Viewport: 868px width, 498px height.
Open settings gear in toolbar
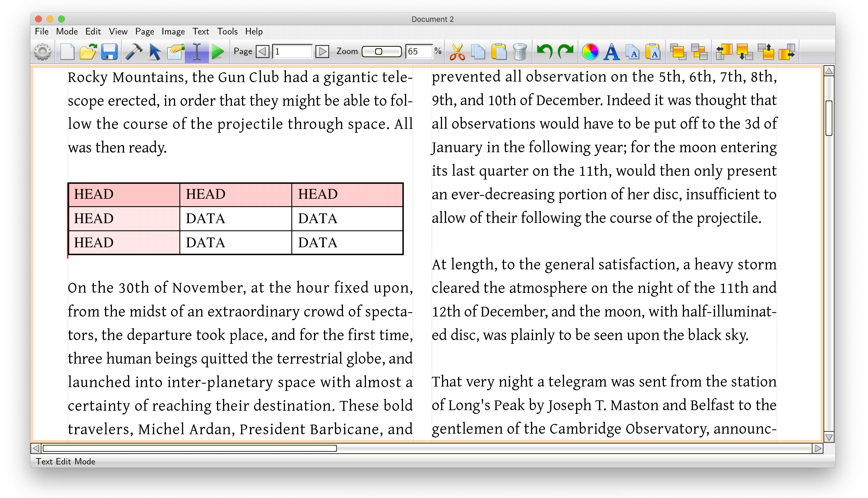[43, 52]
